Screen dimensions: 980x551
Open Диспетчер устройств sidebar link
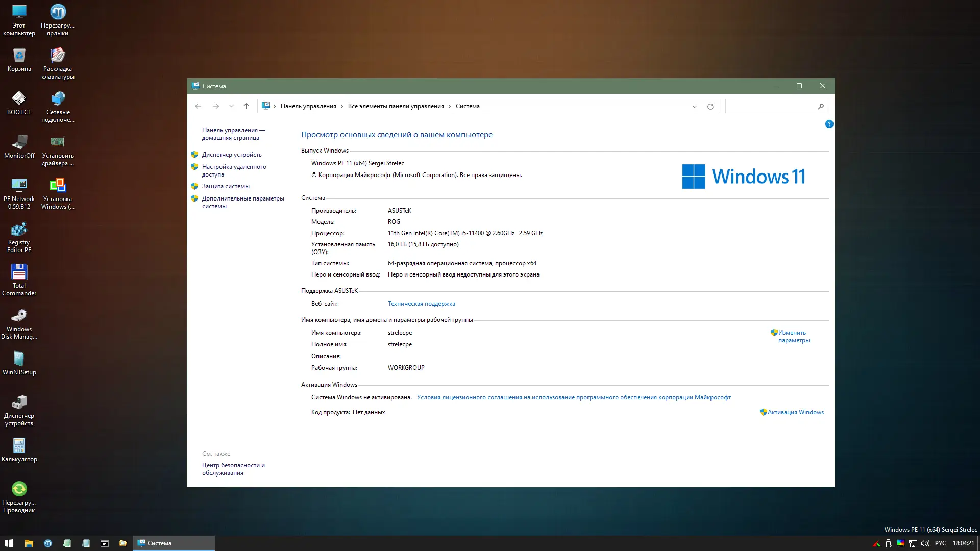[x=231, y=155]
